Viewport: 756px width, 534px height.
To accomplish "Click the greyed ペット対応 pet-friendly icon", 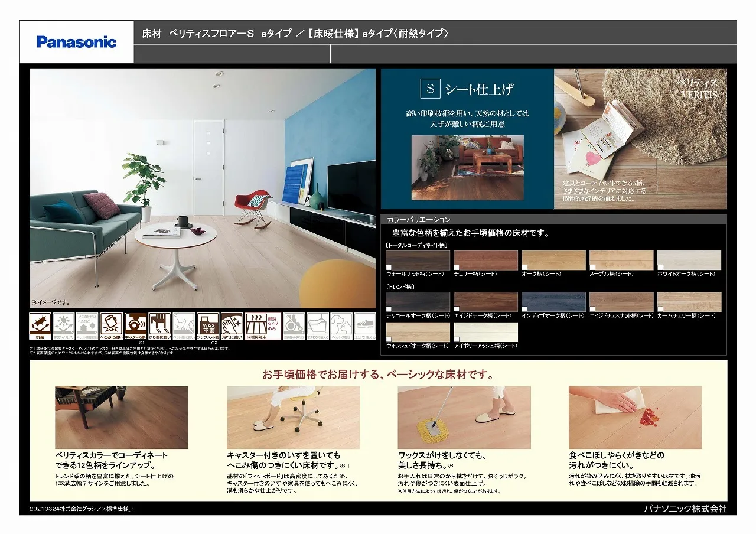I will click(341, 326).
